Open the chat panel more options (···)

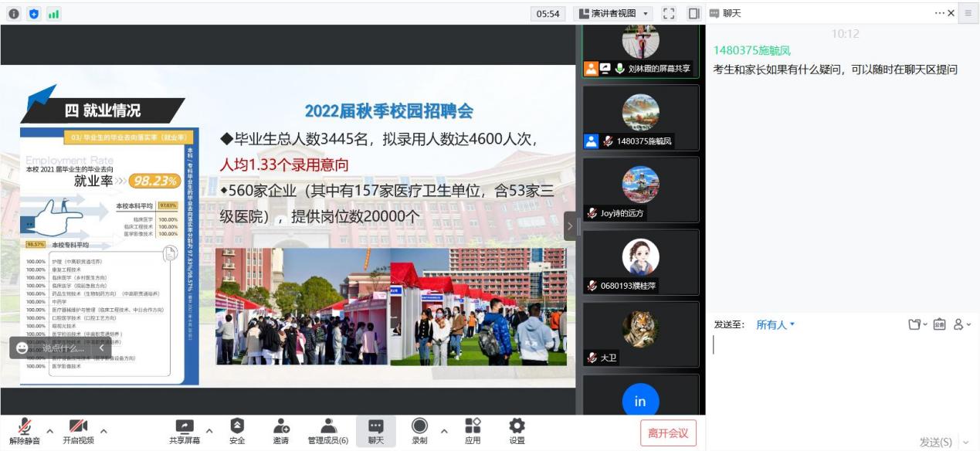(x=939, y=13)
